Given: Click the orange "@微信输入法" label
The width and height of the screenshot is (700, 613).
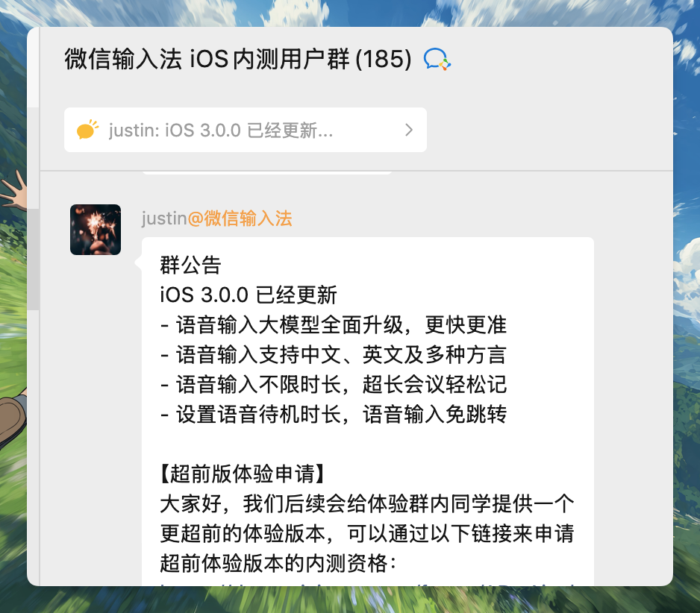Looking at the screenshot, I should click(240, 219).
